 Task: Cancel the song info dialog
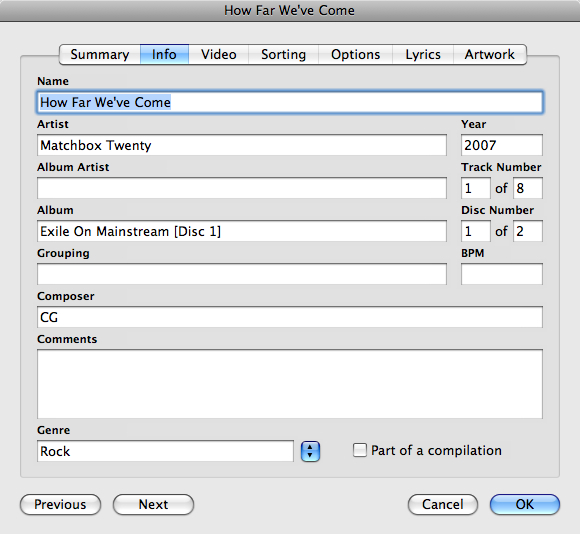[x=443, y=504]
